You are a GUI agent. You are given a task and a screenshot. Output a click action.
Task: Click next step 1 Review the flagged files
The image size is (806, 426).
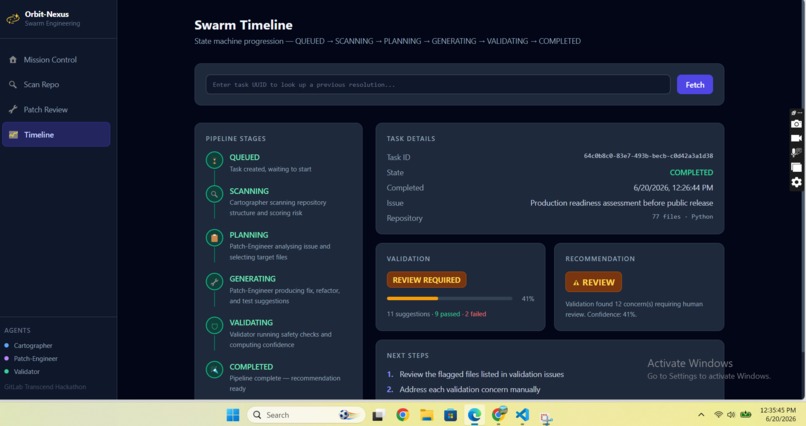click(x=481, y=375)
